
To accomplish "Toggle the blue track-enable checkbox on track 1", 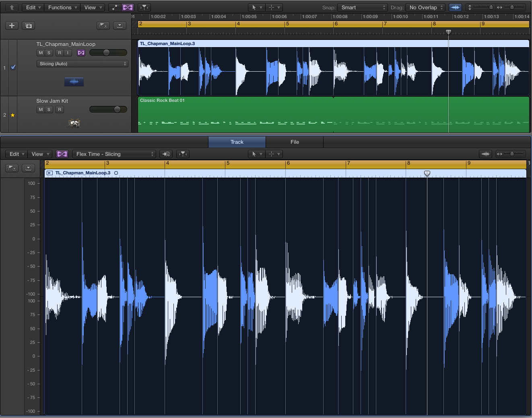I will coord(13,67).
